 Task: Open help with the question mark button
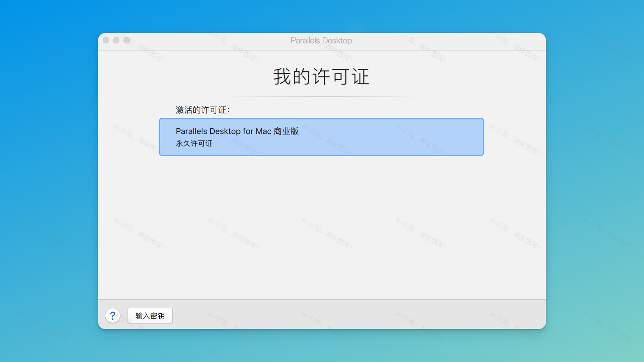coord(113,315)
